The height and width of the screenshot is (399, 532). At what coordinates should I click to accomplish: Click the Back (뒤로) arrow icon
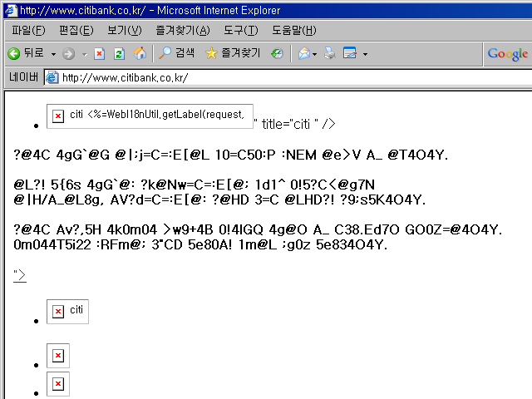[14, 53]
